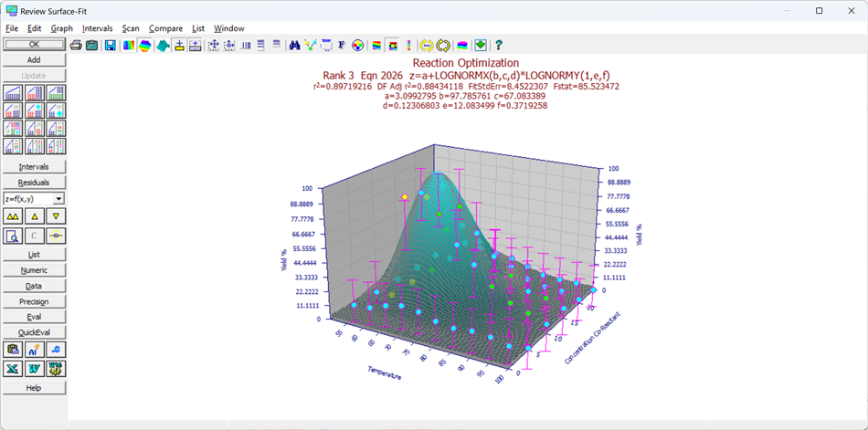Click the font 'F' toolbar icon

tap(342, 46)
